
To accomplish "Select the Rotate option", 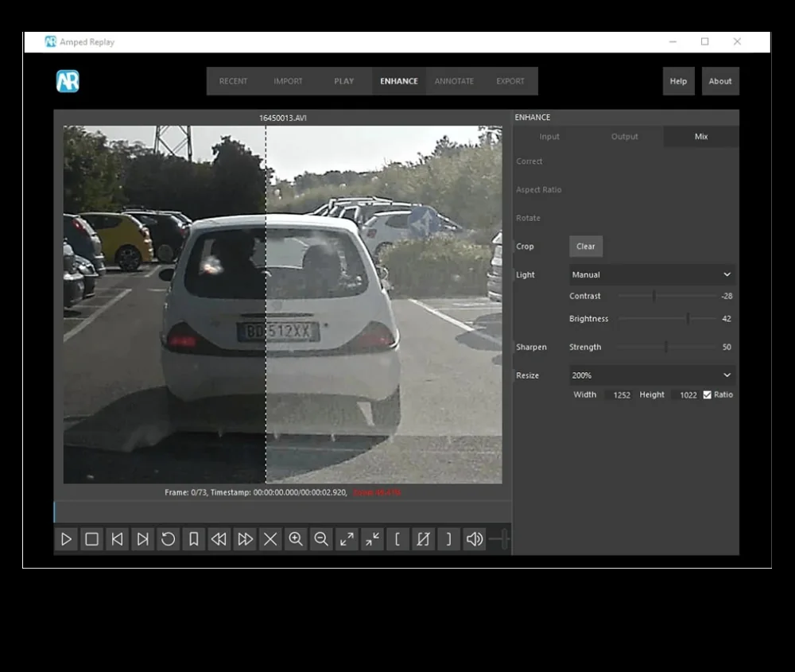I will click(x=529, y=218).
